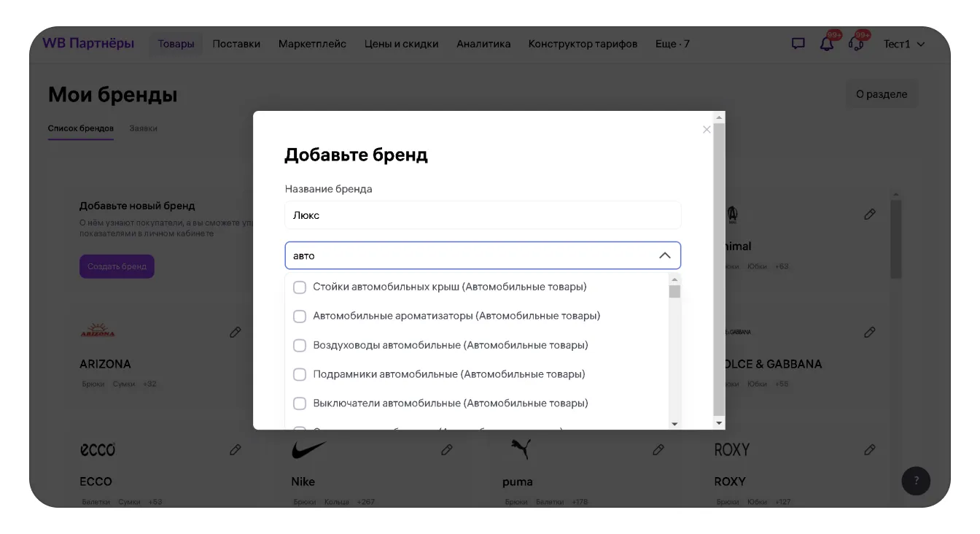
Task: Click the О разделе button
Action: [881, 94]
